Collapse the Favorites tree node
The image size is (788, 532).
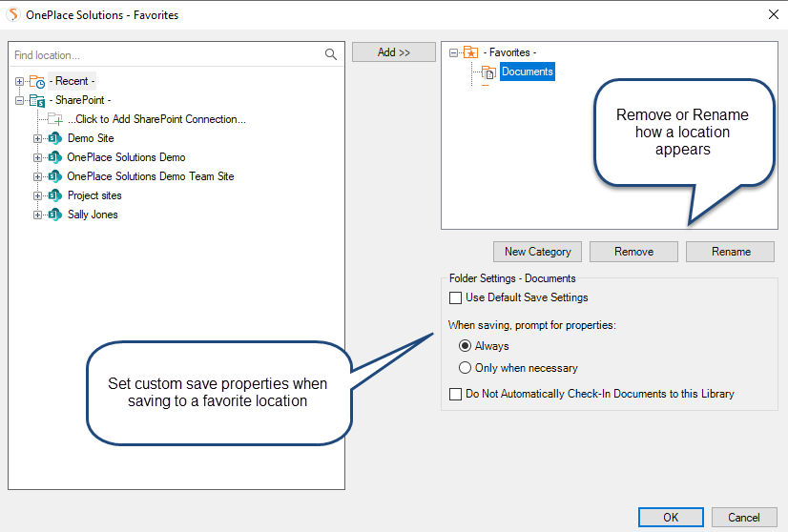click(x=453, y=53)
